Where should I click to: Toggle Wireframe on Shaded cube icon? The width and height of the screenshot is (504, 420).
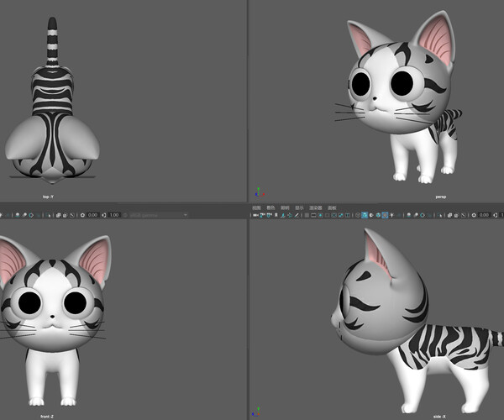[x=378, y=215]
